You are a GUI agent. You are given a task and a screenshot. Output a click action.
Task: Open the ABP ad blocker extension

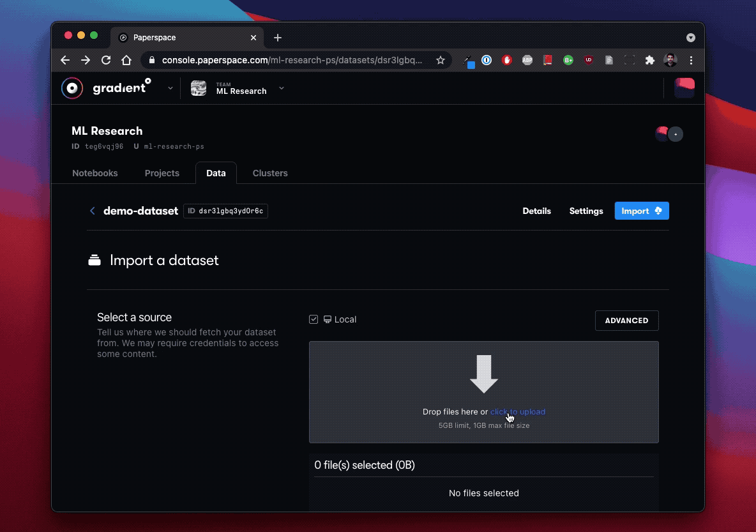[x=527, y=60]
